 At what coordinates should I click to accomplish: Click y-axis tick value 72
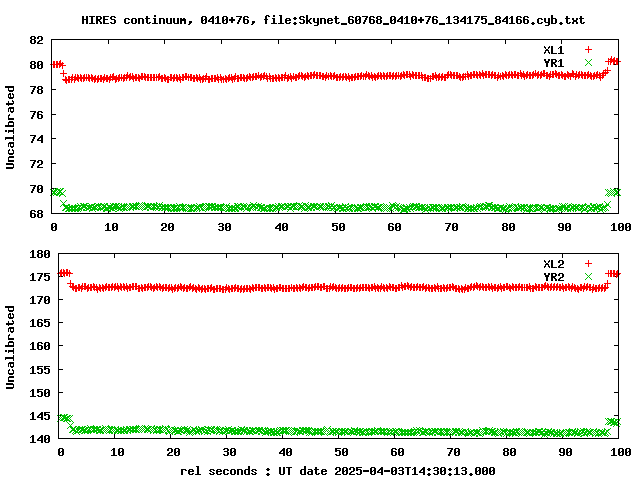click(x=36, y=164)
